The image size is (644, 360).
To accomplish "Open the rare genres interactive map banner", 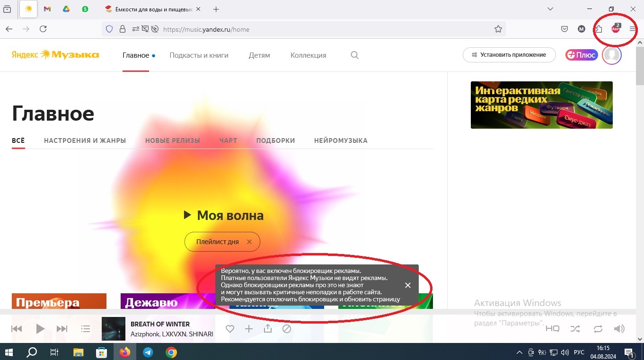I will point(542,105).
